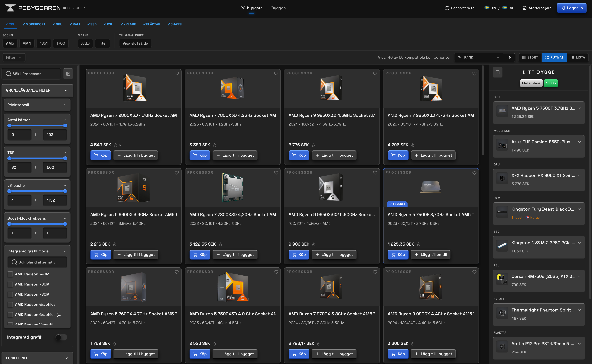Buy the Ryzen 7 9800X3D via Köp
The image size is (592, 364).
pyautogui.click(x=101, y=155)
